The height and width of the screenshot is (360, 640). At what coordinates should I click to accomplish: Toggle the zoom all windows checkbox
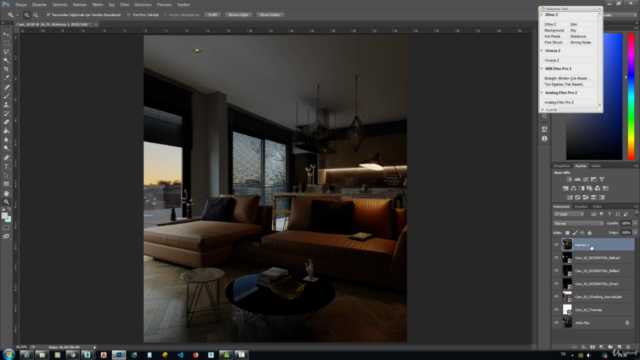click(129, 15)
